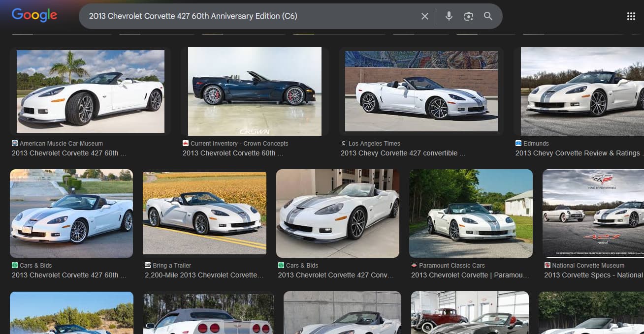Click the Edmunds site favicon

pos(518,144)
